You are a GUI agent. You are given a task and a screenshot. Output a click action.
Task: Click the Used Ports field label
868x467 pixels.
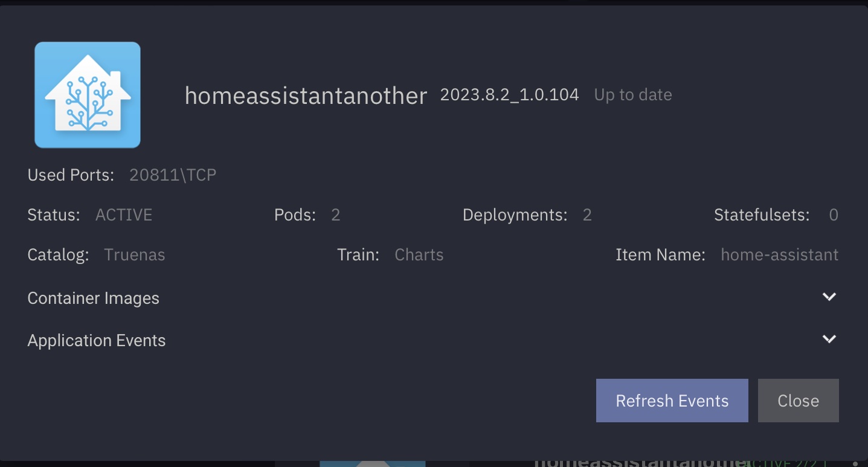(x=71, y=175)
